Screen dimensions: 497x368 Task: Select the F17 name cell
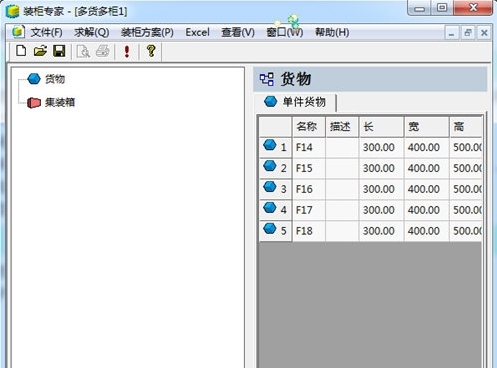pos(309,210)
